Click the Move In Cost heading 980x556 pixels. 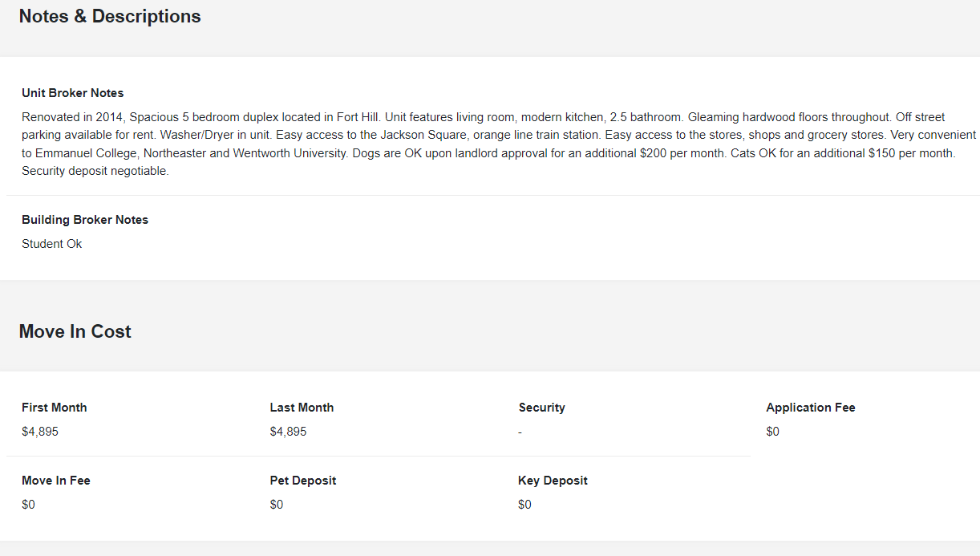tap(75, 331)
